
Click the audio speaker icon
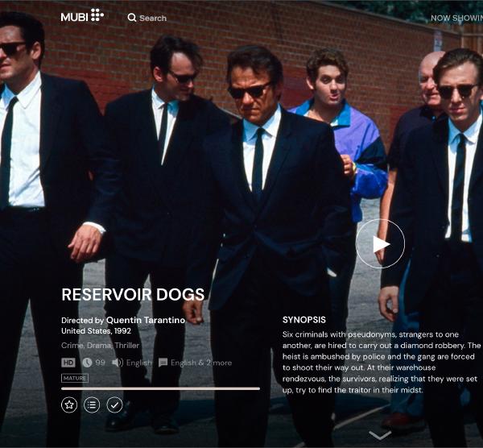118,363
